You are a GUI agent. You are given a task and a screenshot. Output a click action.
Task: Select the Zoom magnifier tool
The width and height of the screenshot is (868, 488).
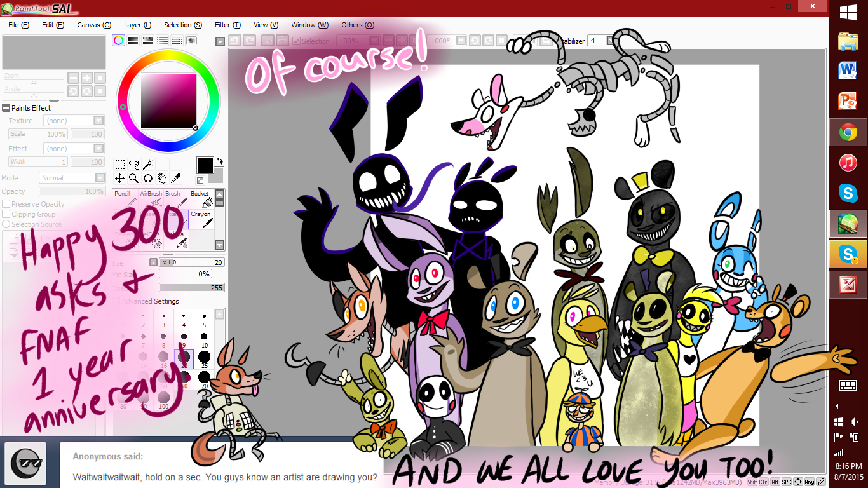(133, 179)
